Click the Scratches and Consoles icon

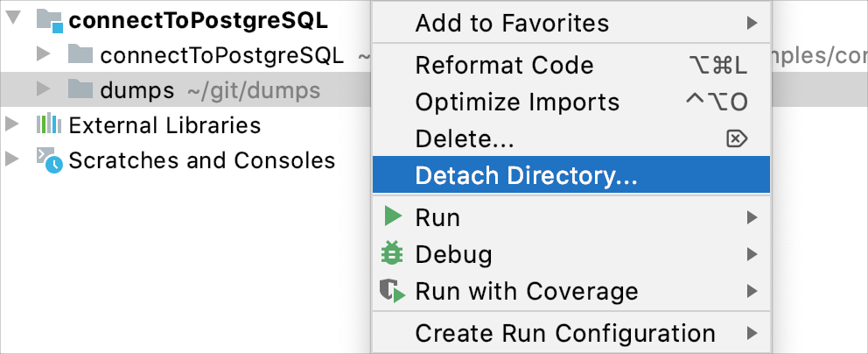pyautogui.click(x=49, y=160)
